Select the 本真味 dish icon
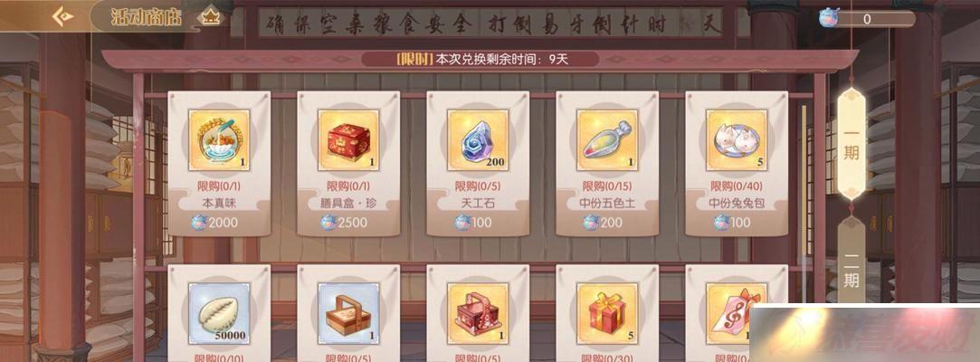This screenshot has width=980, height=362. pyautogui.click(x=219, y=140)
